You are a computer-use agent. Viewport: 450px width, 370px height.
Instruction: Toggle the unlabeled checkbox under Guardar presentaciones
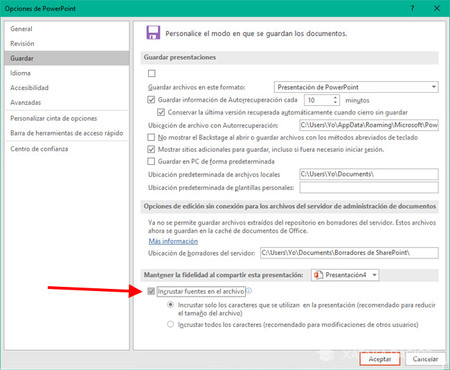click(152, 73)
